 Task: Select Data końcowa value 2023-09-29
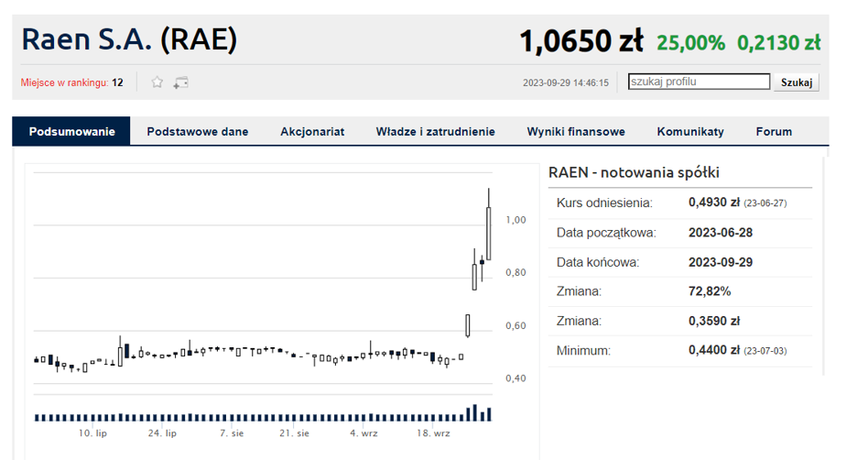tap(721, 262)
